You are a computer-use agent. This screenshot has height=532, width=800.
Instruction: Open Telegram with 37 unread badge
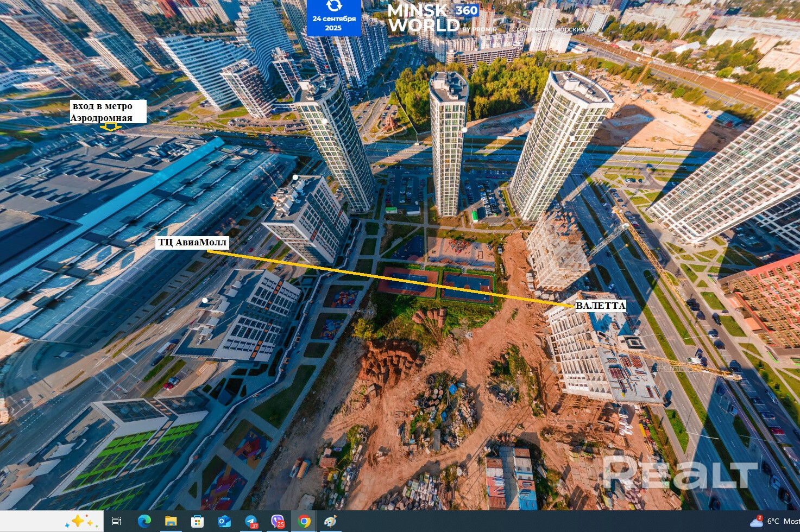click(x=251, y=521)
